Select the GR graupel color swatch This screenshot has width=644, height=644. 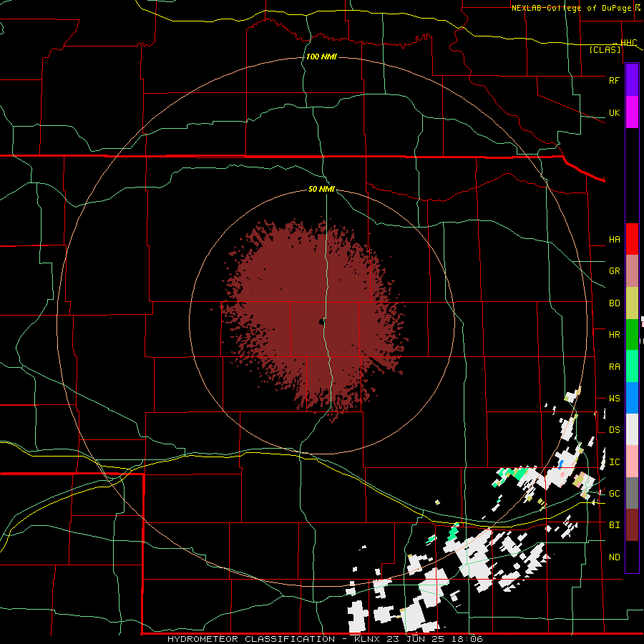coord(632,271)
